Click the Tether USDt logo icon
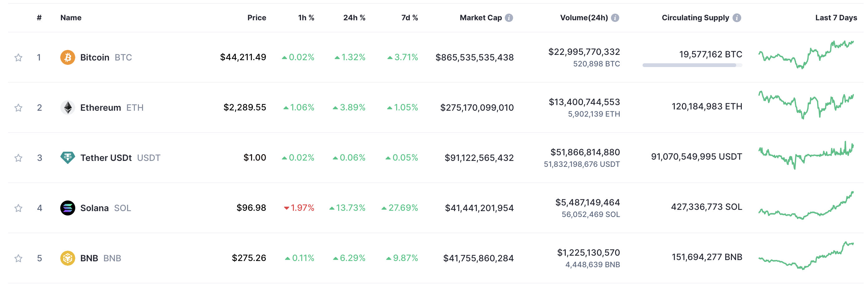 (x=67, y=157)
